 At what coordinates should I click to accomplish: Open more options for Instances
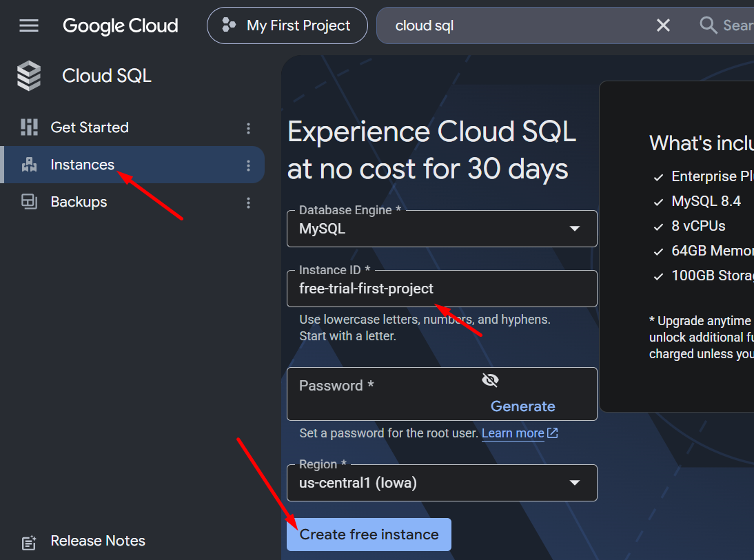248,165
